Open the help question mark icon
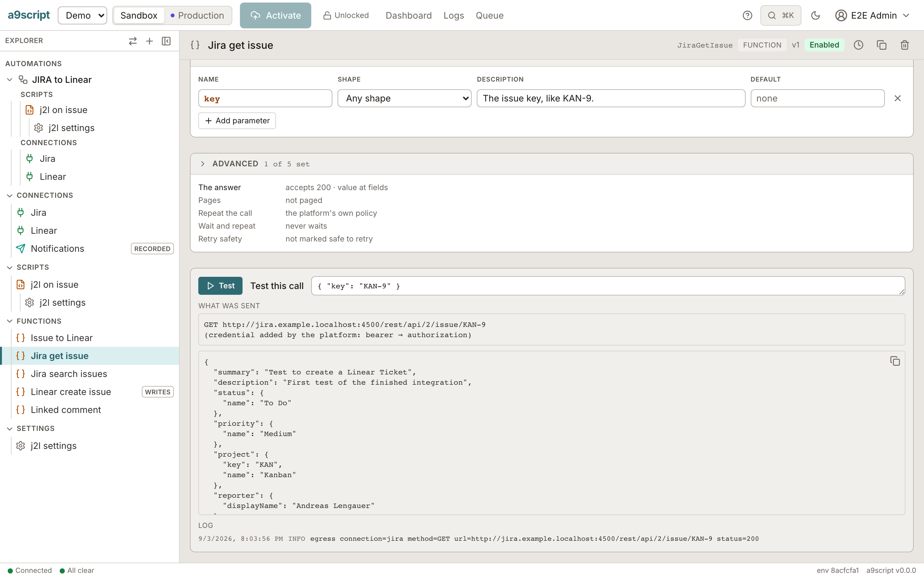This screenshot has width=924, height=578. coord(747,15)
